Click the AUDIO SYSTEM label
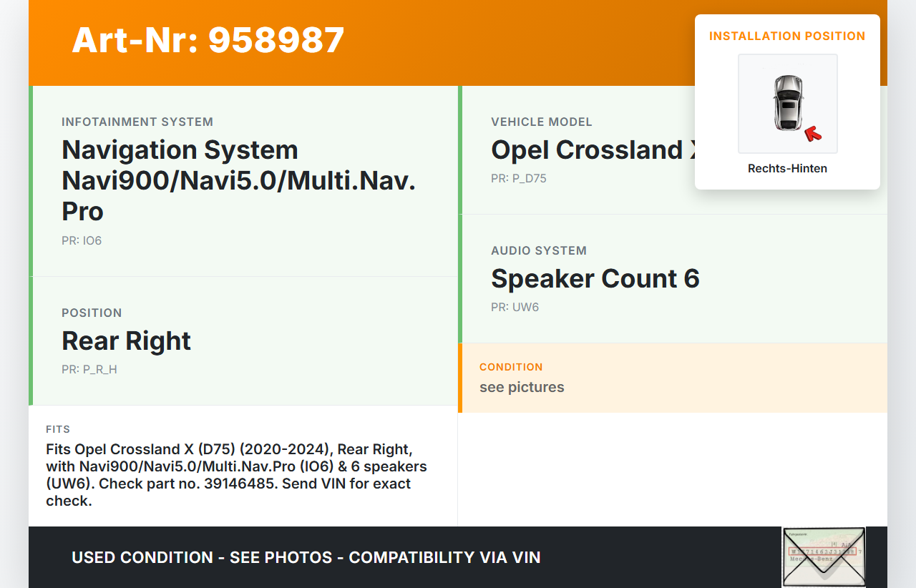The image size is (916, 588). coord(539,250)
